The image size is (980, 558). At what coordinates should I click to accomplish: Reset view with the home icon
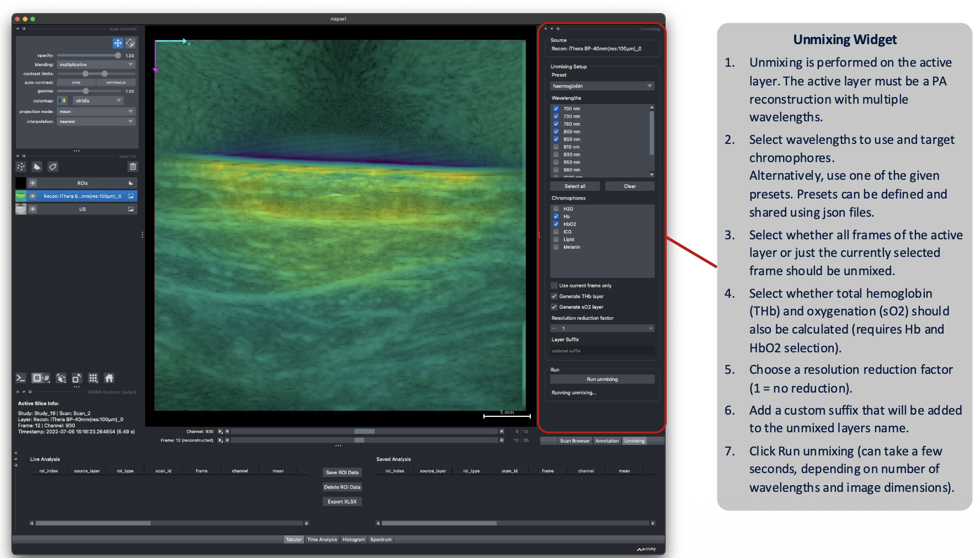(x=109, y=378)
